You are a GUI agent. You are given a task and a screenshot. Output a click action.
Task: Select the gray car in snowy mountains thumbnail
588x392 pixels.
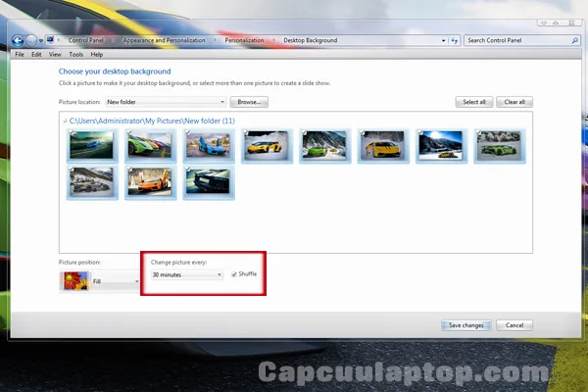click(x=92, y=182)
